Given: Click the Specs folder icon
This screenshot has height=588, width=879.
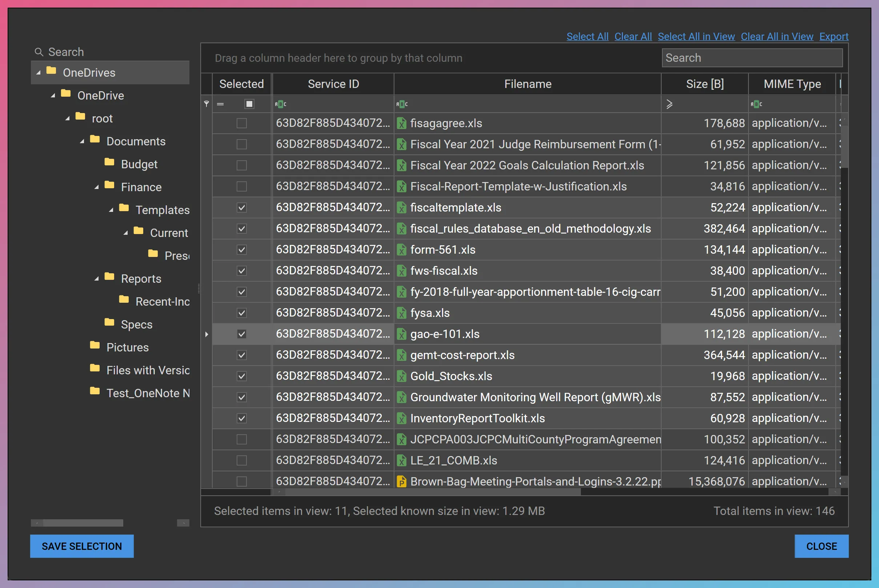Looking at the screenshot, I should (109, 322).
